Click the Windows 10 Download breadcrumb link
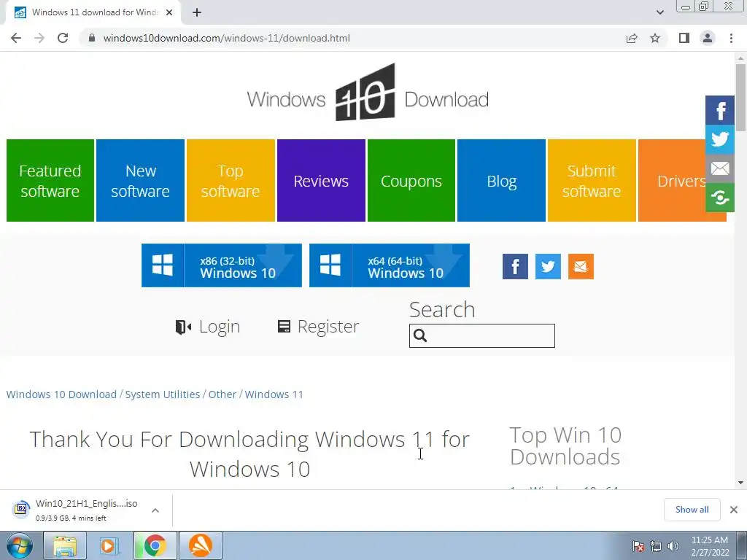 [61, 394]
